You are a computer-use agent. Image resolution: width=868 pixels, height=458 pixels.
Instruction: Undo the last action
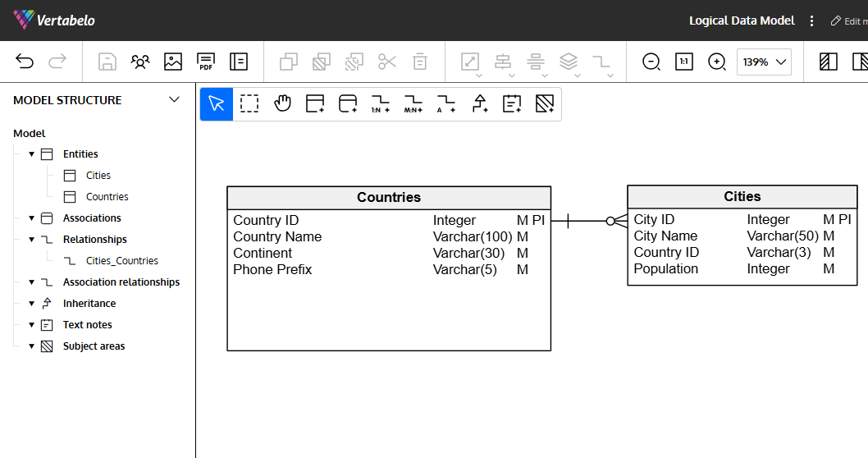pyautogui.click(x=25, y=61)
